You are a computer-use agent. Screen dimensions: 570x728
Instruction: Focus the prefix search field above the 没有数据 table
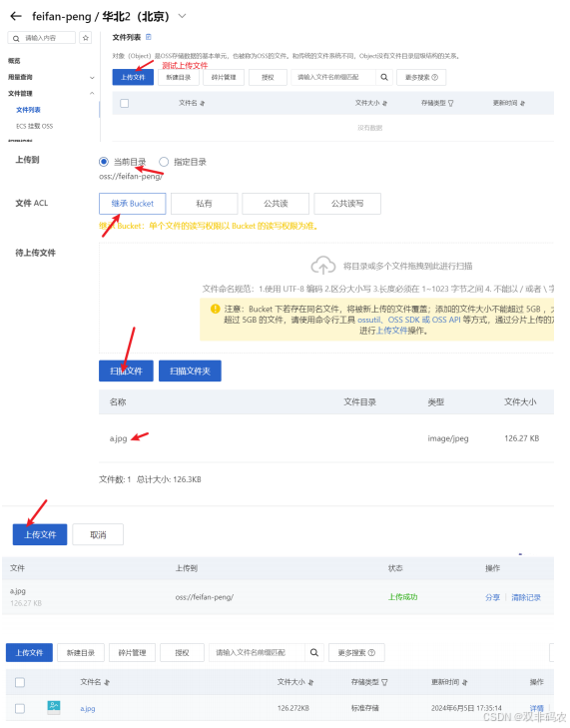pos(332,77)
